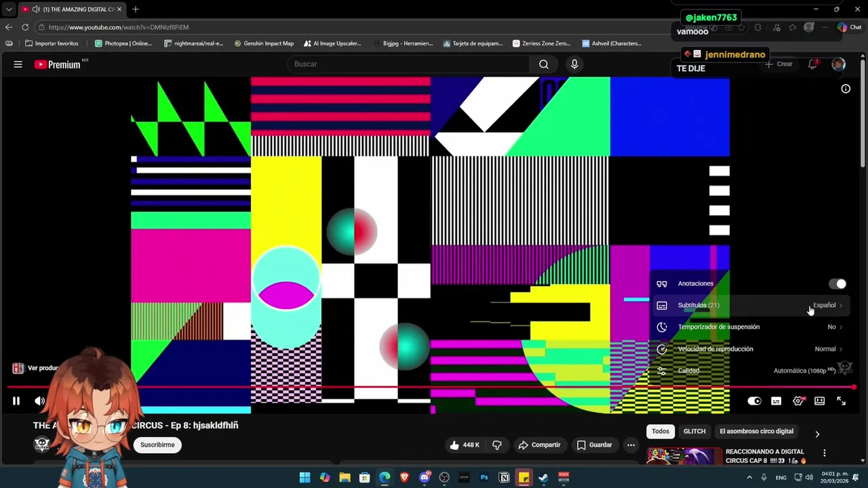Open the Crear create menu
Viewport: 868px width, 488px height.
click(x=779, y=64)
